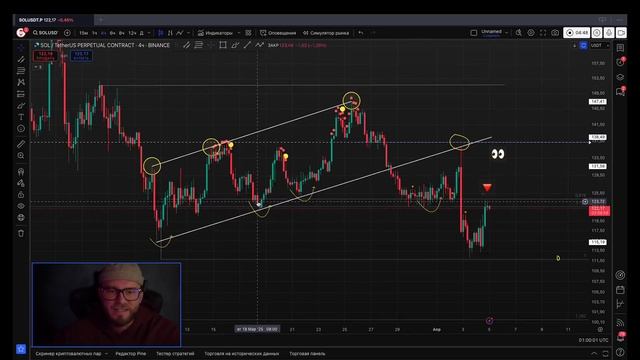Expand favorite indicators dropdown arrow

click(x=239, y=33)
